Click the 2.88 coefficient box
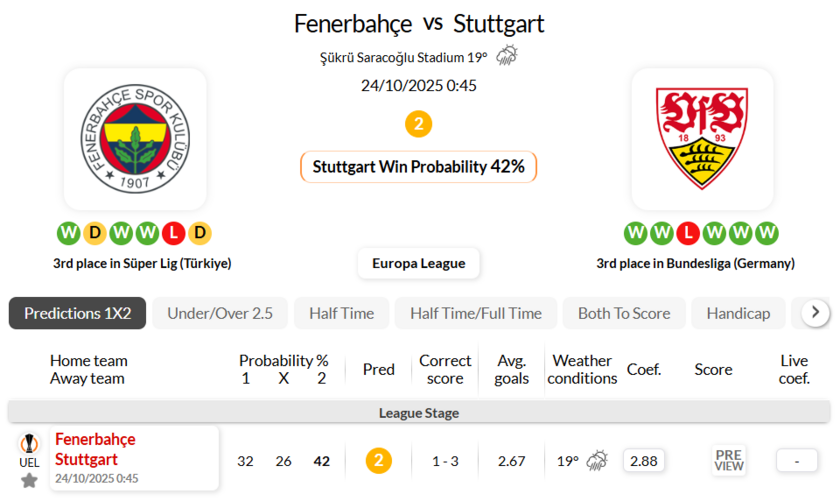840x501 pixels. pos(644,461)
